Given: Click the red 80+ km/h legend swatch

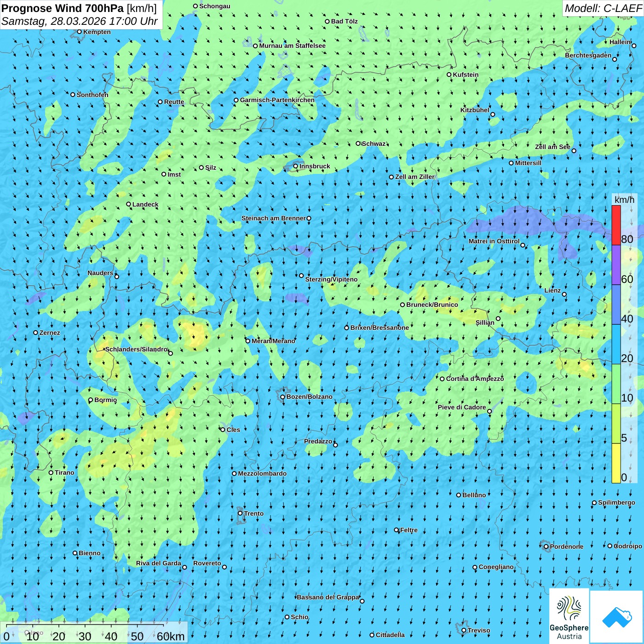Looking at the screenshot, I should point(616,225).
